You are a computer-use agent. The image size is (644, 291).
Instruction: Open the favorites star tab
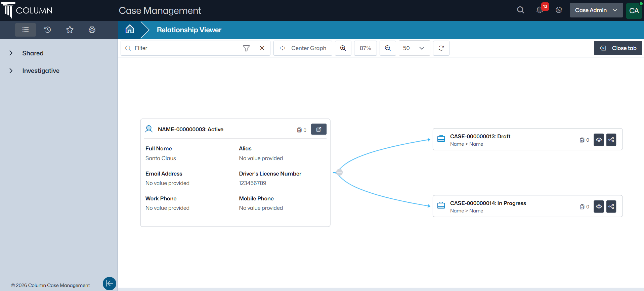coord(70,30)
